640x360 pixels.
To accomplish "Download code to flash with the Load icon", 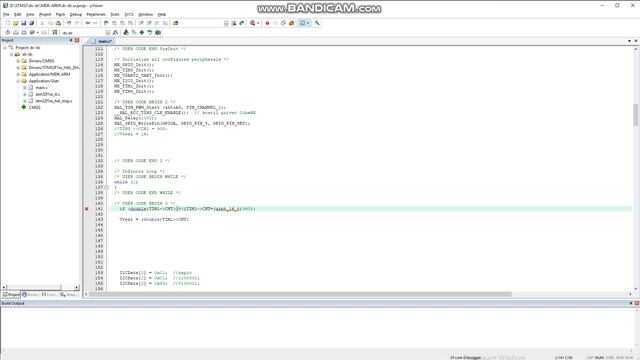I will click(54, 32).
